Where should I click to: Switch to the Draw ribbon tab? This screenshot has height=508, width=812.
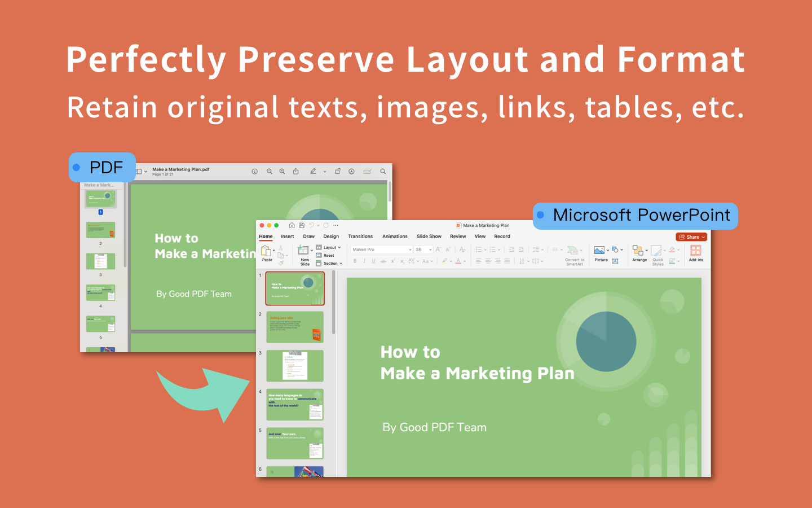pos(309,237)
